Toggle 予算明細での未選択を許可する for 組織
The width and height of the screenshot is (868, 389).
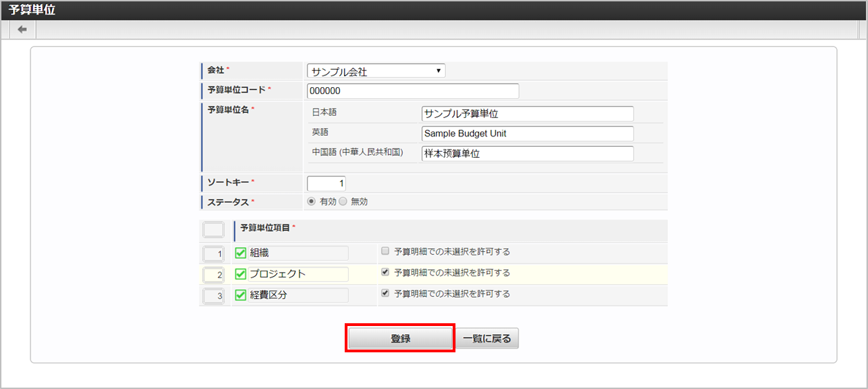click(386, 251)
